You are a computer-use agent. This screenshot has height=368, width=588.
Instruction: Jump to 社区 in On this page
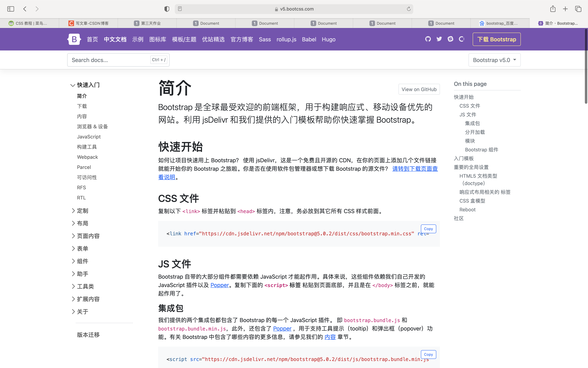[x=459, y=218]
